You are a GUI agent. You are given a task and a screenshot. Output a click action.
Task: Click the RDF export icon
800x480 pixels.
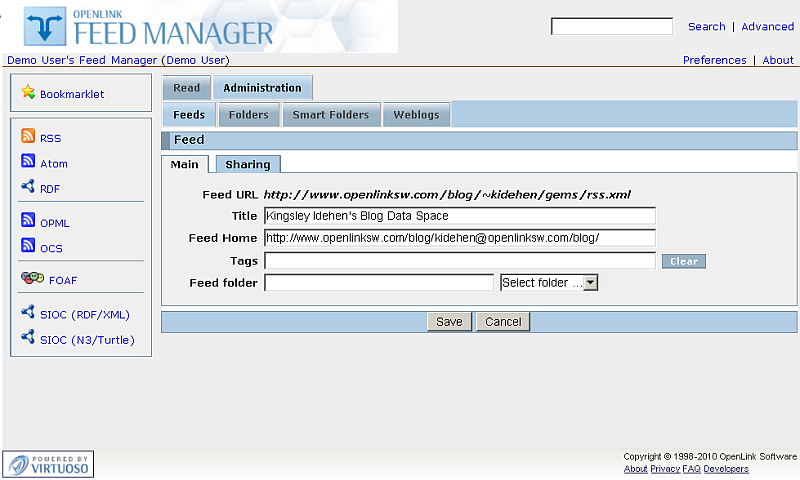coord(28,187)
